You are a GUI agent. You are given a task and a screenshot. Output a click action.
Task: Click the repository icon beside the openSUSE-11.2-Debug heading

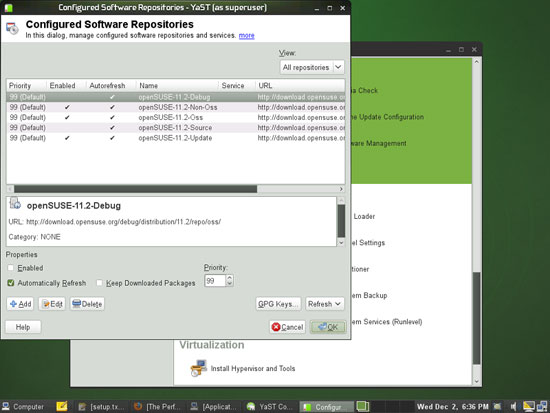click(x=15, y=203)
